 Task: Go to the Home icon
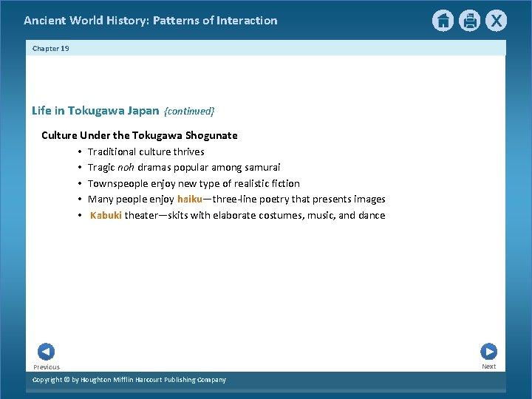(443, 21)
